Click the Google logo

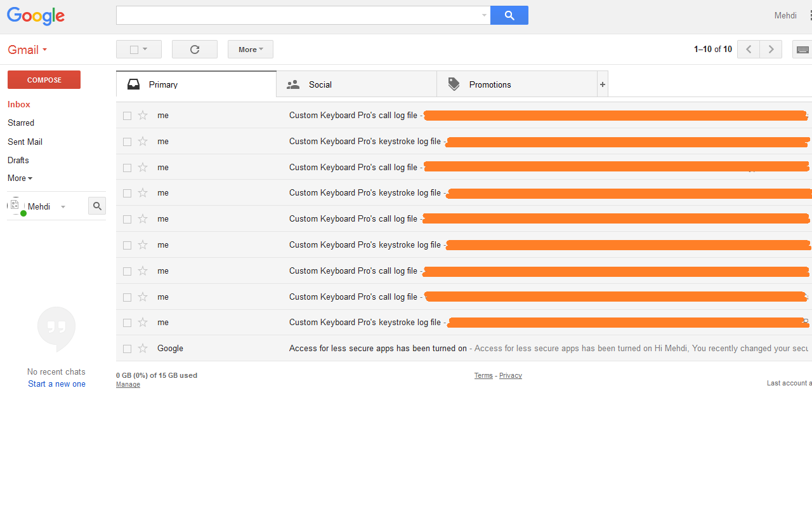pyautogui.click(x=36, y=16)
